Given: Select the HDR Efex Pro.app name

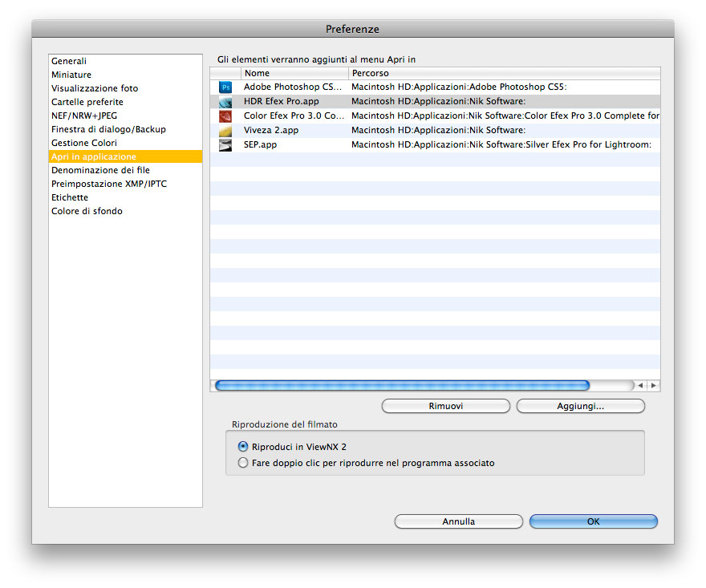Looking at the screenshot, I should coord(282,101).
